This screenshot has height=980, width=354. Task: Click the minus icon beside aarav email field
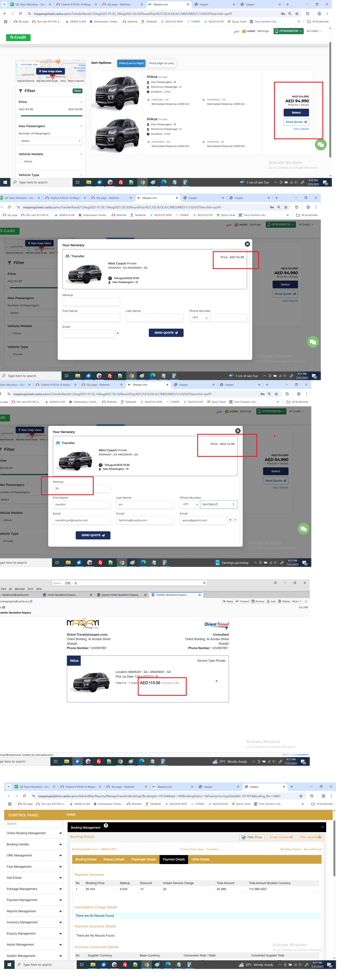click(x=235, y=520)
